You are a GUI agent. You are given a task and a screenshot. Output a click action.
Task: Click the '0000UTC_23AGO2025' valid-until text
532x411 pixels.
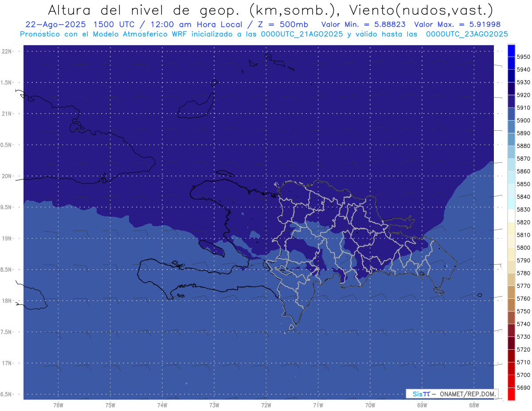(467, 34)
